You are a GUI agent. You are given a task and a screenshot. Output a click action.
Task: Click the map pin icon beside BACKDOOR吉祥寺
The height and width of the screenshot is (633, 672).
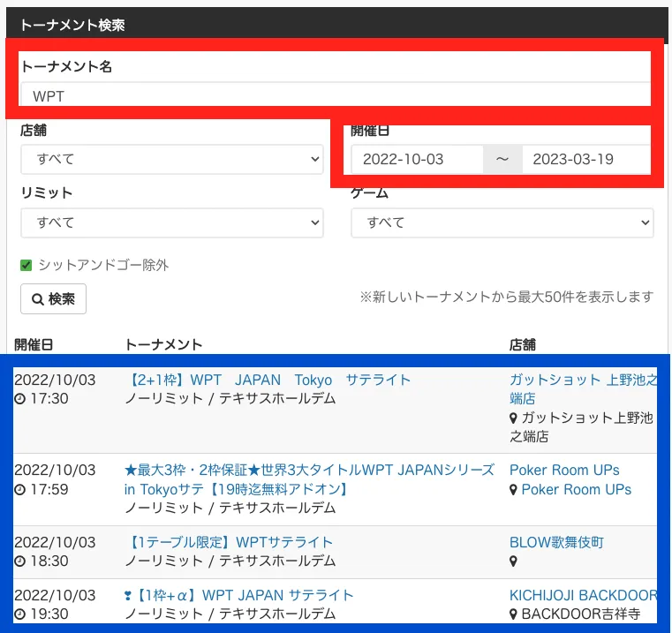tap(513, 614)
